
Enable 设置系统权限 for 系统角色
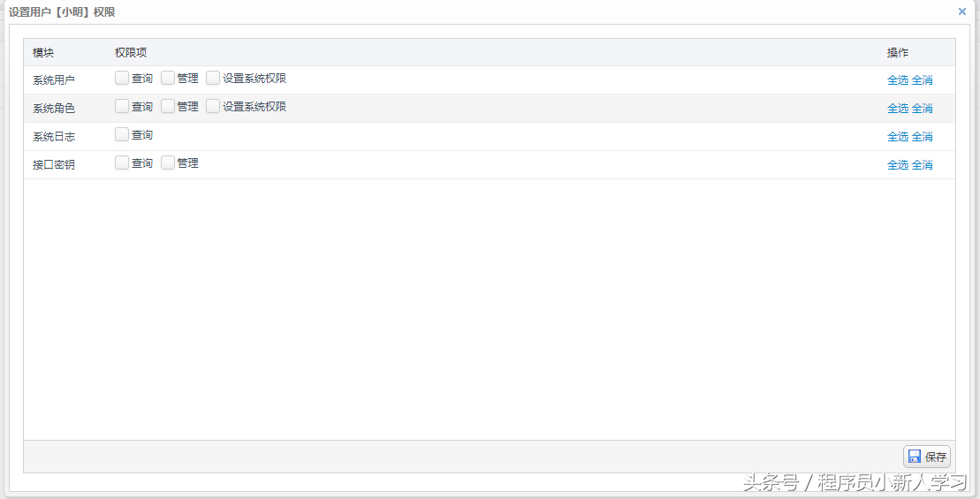[213, 106]
